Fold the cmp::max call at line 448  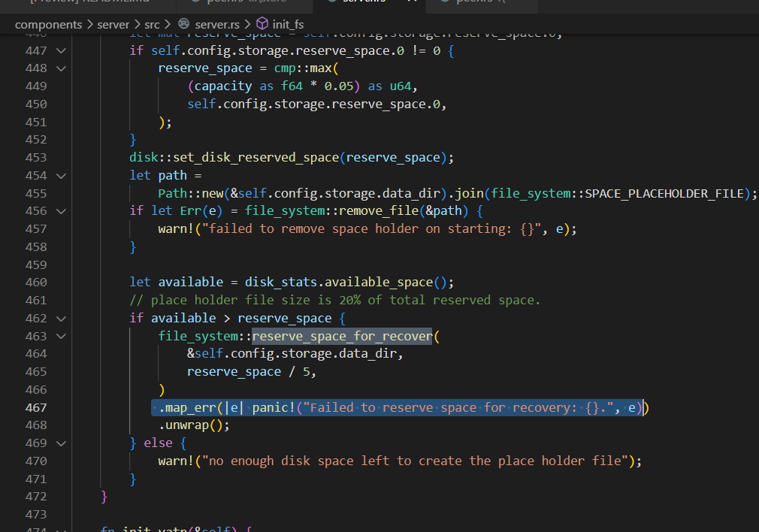[x=60, y=68]
